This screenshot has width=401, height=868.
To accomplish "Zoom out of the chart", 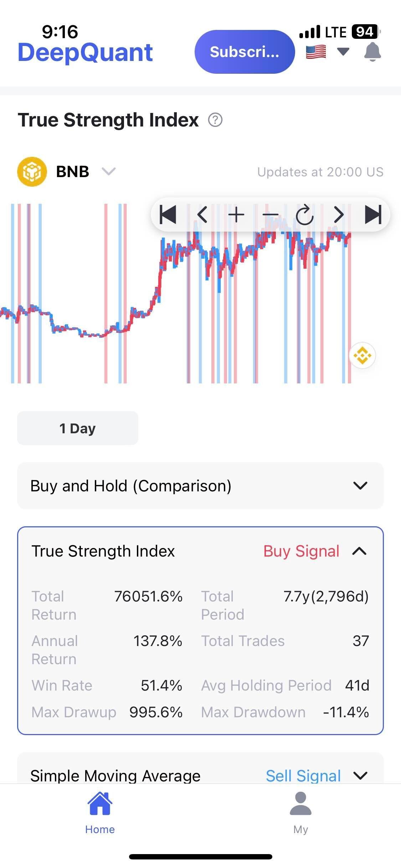I will point(270,215).
